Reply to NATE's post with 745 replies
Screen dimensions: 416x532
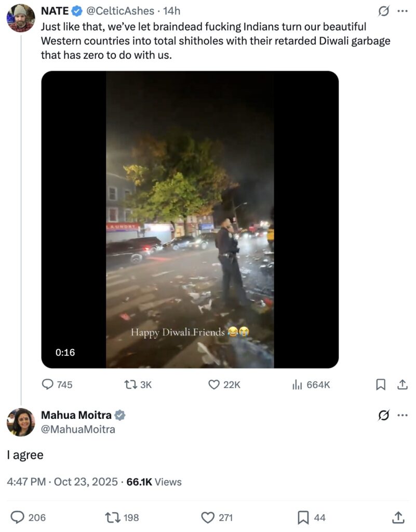48,384
